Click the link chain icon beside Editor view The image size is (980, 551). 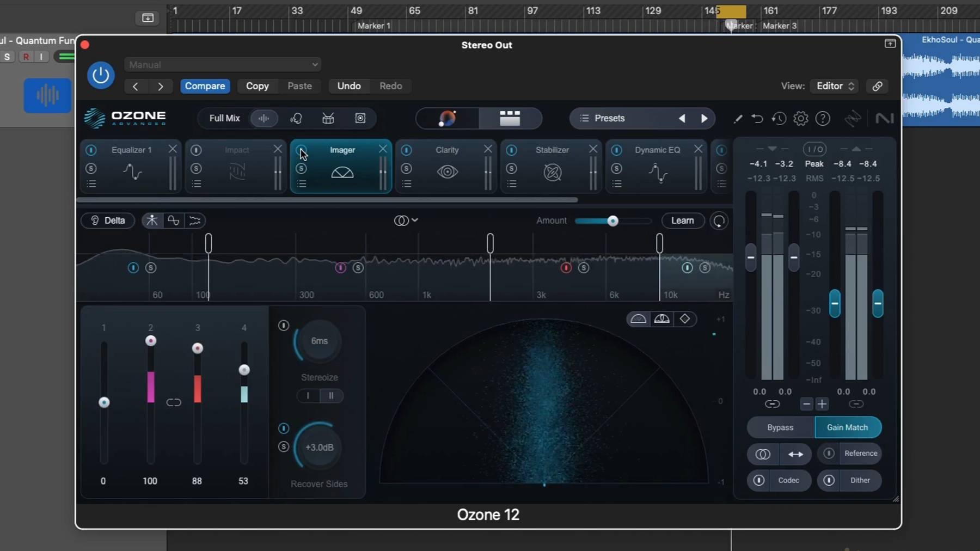coord(877,86)
